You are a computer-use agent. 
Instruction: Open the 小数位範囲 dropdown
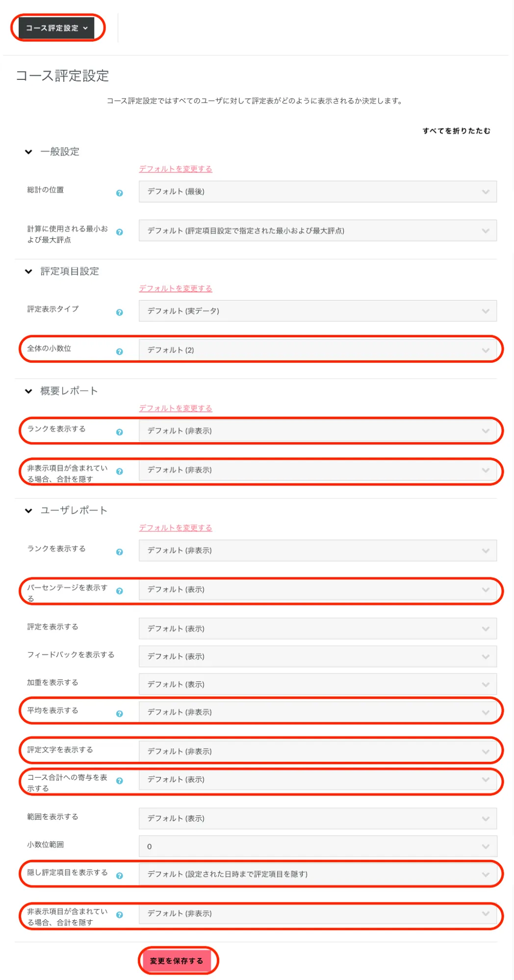coord(317,846)
